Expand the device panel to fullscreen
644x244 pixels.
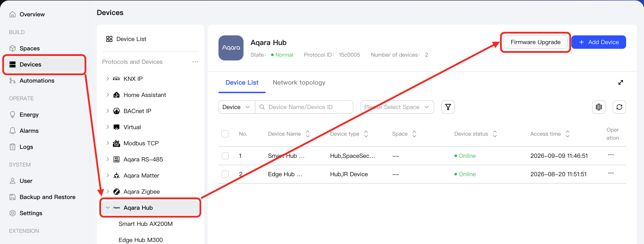pyautogui.click(x=621, y=82)
